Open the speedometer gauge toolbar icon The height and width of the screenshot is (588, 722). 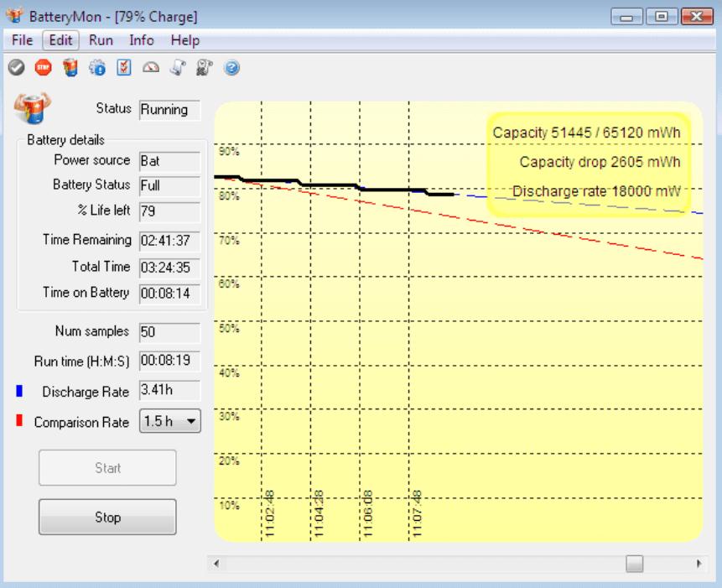pos(151,68)
